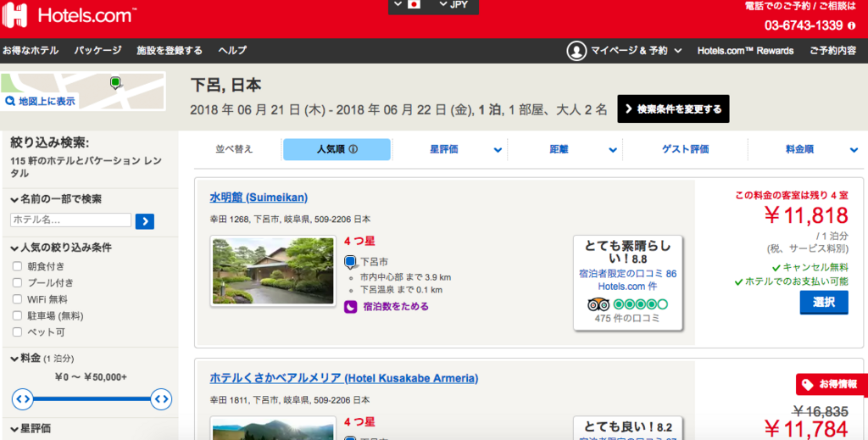Click info icon beside phone number 03-6743-1339
Viewport: 868px width, 440px height.
[x=851, y=25]
